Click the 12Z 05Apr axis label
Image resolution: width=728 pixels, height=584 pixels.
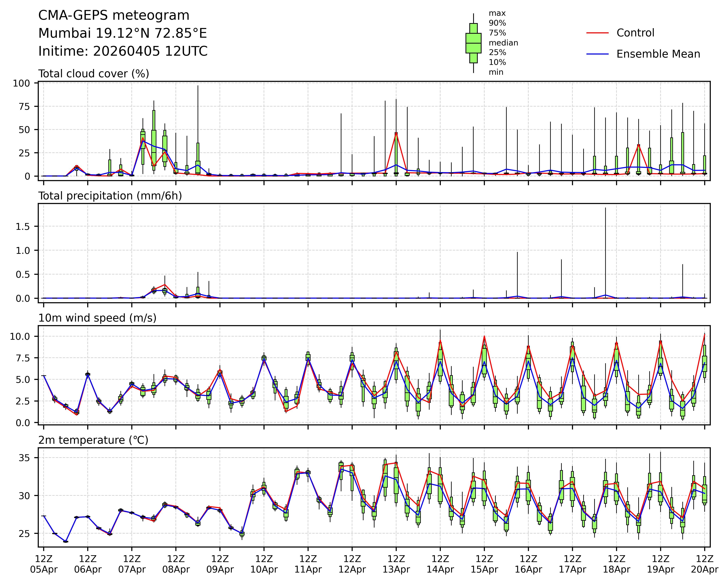[44, 564]
